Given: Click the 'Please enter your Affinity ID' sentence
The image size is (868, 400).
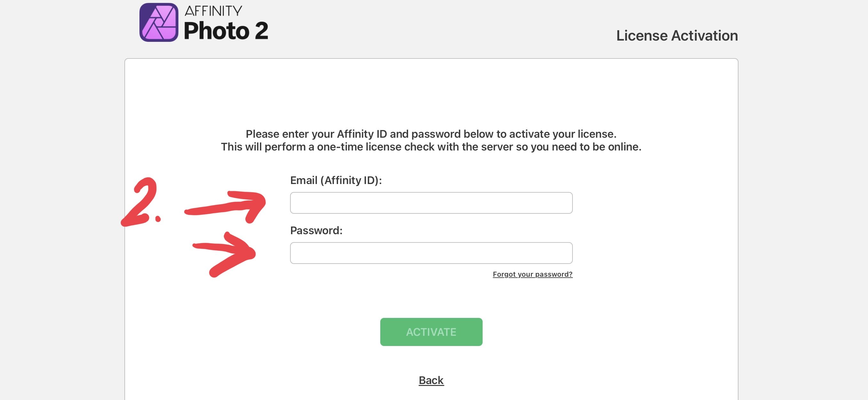Looking at the screenshot, I should click(431, 134).
